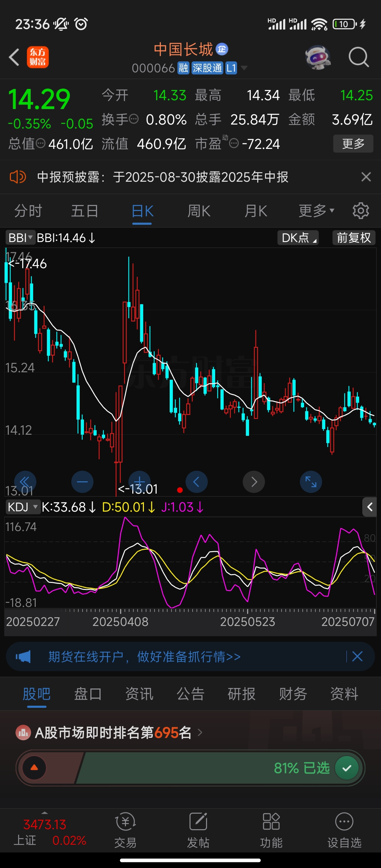381x868 pixels.
Task: Open chart settings gear icon
Action: [x=361, y=211]
